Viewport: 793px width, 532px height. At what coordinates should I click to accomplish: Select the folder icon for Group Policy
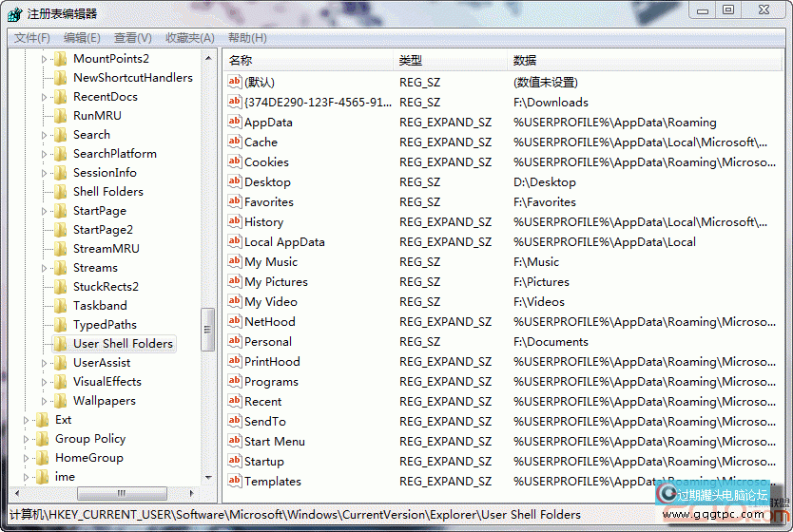43,439
